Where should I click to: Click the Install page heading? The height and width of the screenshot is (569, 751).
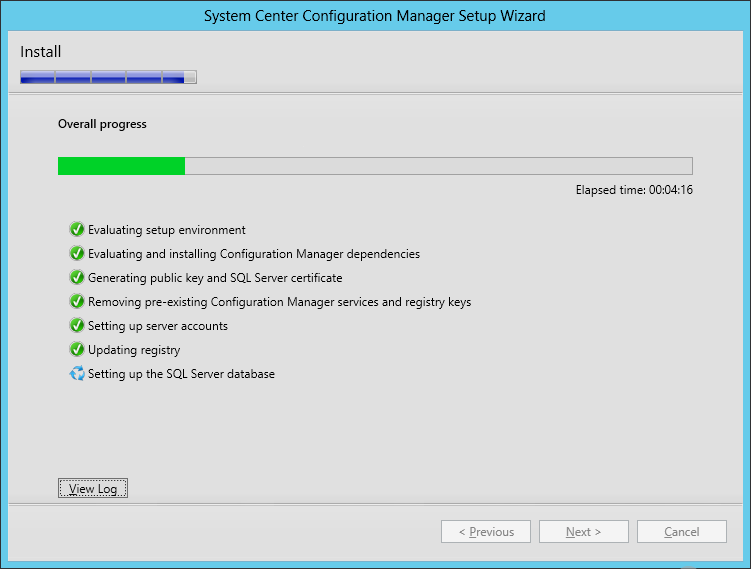(41, 52)
